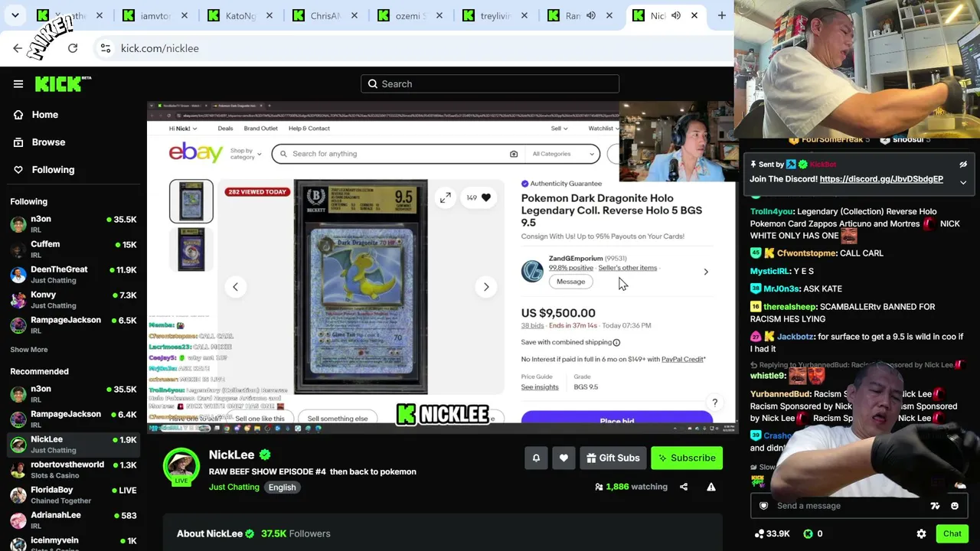Close the iamvtor tab
Screen dimensions: 980x551
tap(185, 15)
